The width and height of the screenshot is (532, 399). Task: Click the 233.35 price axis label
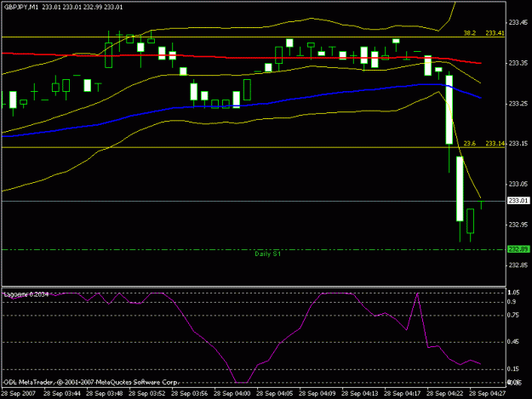pos(518,63)
